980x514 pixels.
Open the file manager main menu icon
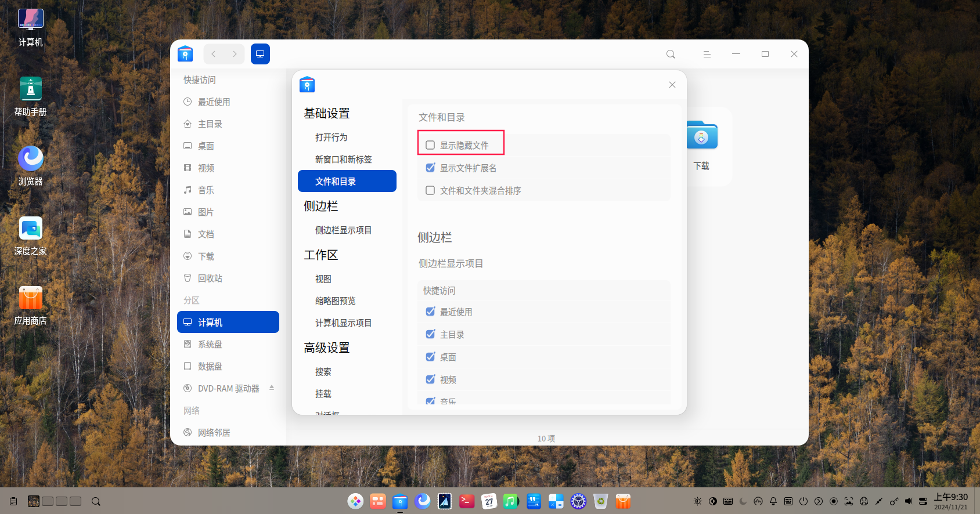[x=707, y=54]
